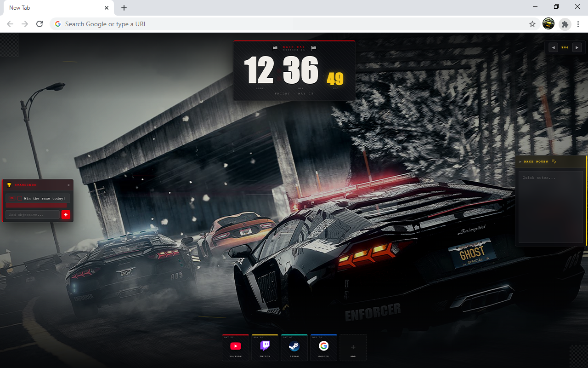The image size is (588, 368).
Task: Click the Friday May 15 date text
Action: [x=294, y=93]
